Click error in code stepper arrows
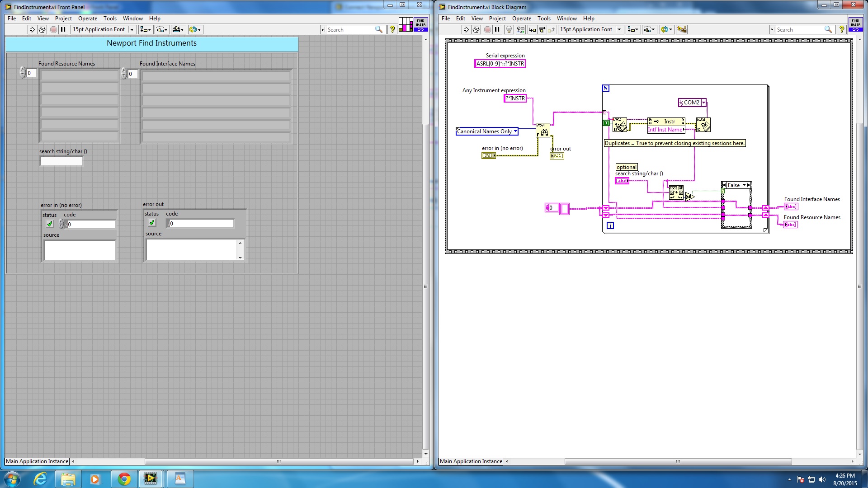The height and width of the screenshot is (488, 868). (61, 224)
